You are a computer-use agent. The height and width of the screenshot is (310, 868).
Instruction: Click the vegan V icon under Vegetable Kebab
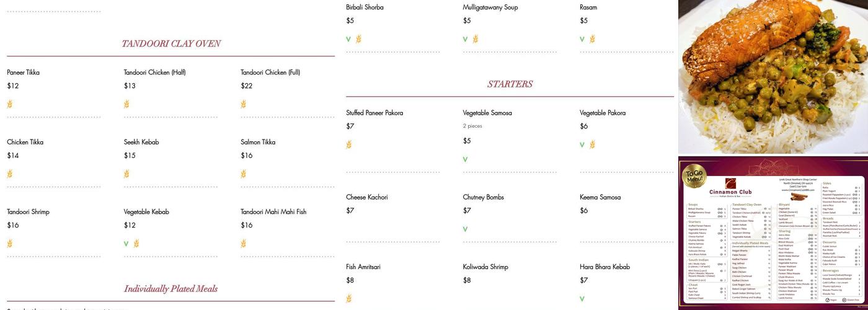126,244
